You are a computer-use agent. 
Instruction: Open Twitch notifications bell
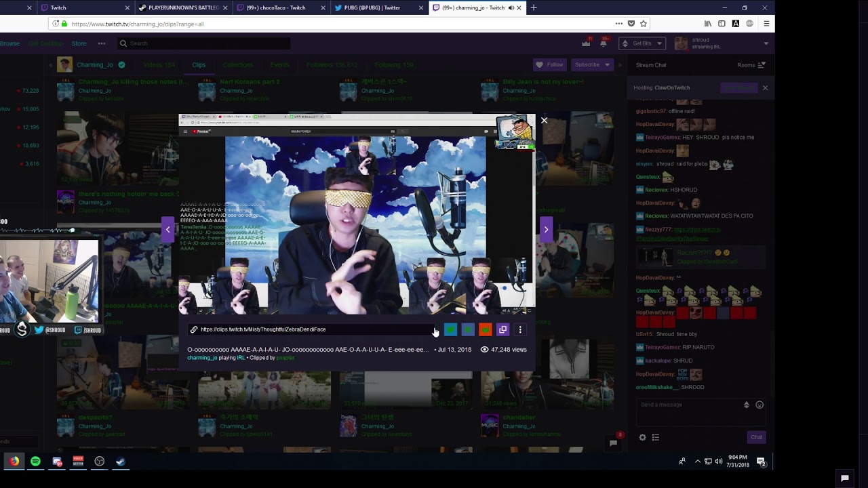pos(603,43)
